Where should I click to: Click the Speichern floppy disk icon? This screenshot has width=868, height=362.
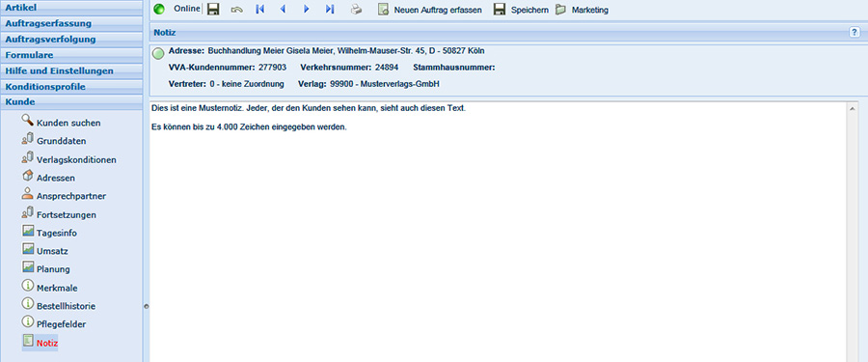tap(500, 10)
